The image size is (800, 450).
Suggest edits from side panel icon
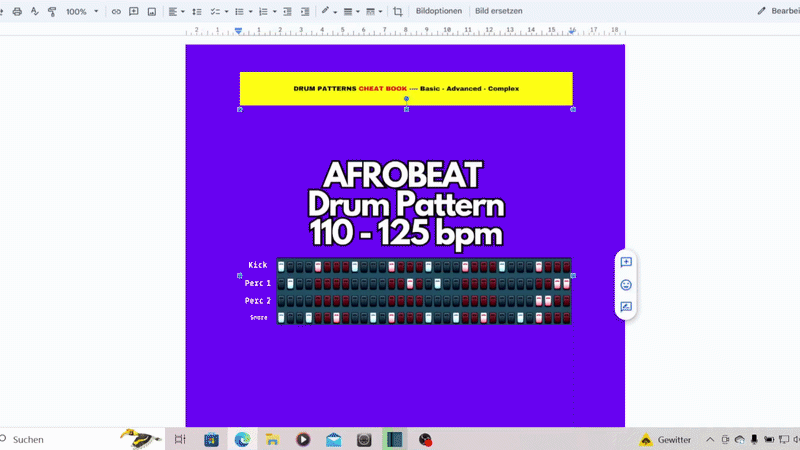(626, 307)
